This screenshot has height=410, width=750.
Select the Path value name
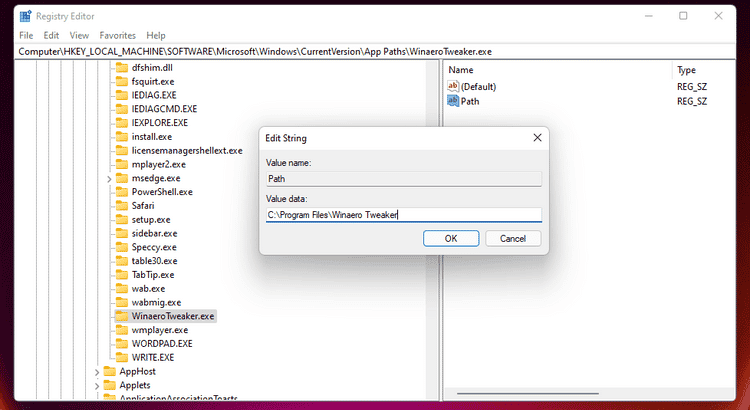tap(470, 101)
